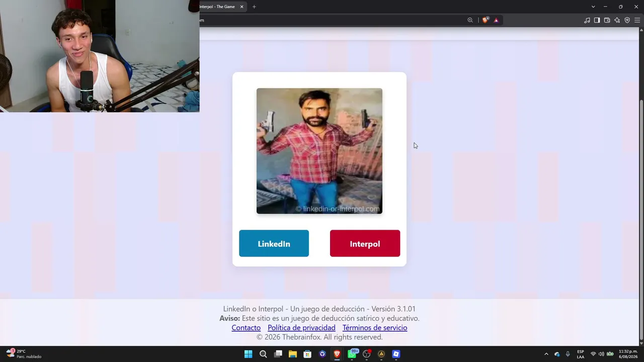This screenshot has width=644, height=362.
Task: Choose the red Interpol button
Action: point(365,243)
